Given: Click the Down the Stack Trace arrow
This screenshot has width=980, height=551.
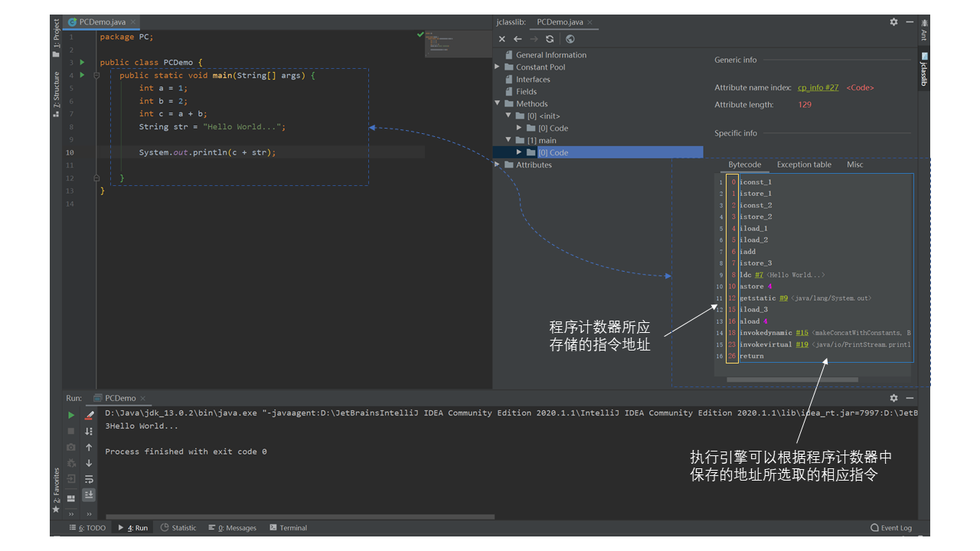Looking at the screenshot, I should [89, 463].
